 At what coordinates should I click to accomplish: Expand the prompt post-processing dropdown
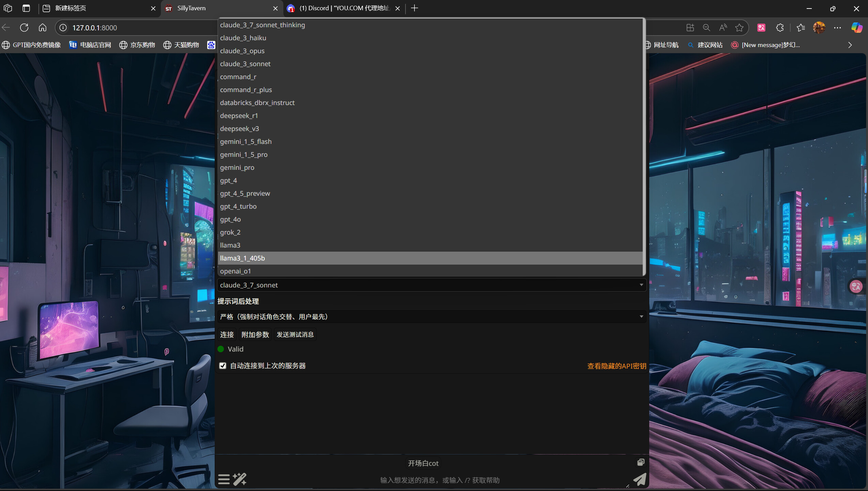pyautogui.click(x=431, y=317)
